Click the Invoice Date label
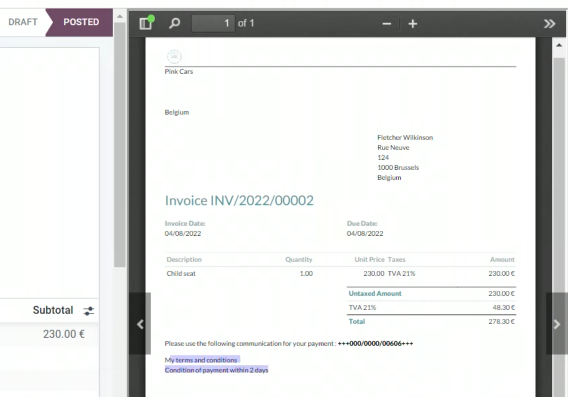 pyautogui.click(x=185, y=223)
